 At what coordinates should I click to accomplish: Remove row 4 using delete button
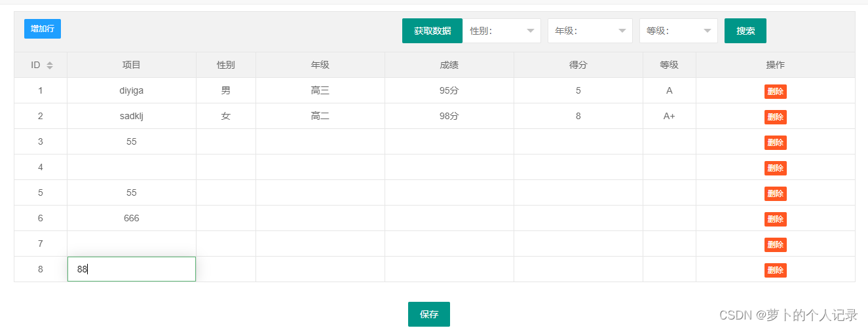pyautogui.click(x=775, y=168)
